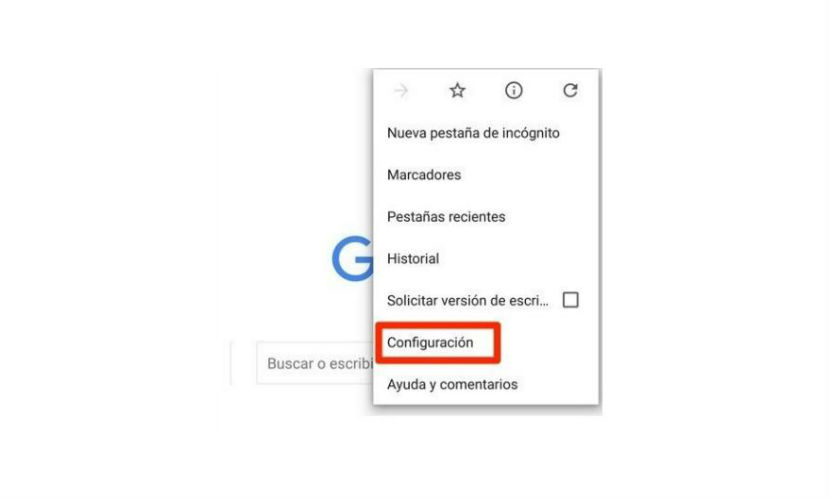Select the Solicitar versión de escri... label
This screenshot has width=830, height=500.
[468, 301]
